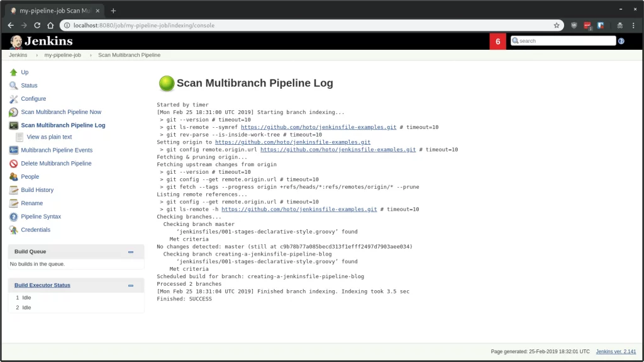This screenshot has height=362, width=644.
Task: Click the Credentials icon in sidebar
Action: tap(14, 230)
